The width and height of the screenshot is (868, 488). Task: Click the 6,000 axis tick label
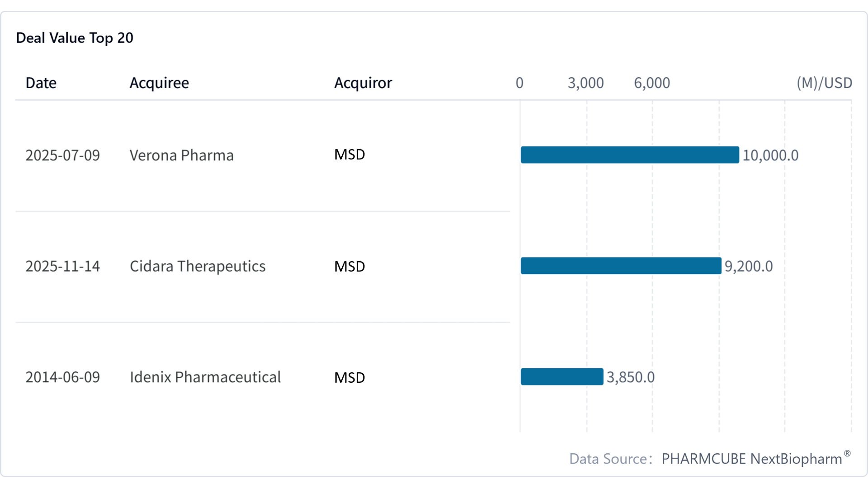(x=652, y=83)
